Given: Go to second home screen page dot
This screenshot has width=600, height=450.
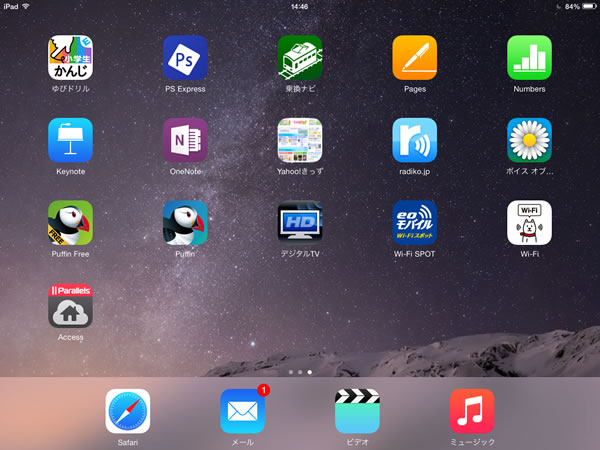Looking at the screenshot, I should click(300, 372).
